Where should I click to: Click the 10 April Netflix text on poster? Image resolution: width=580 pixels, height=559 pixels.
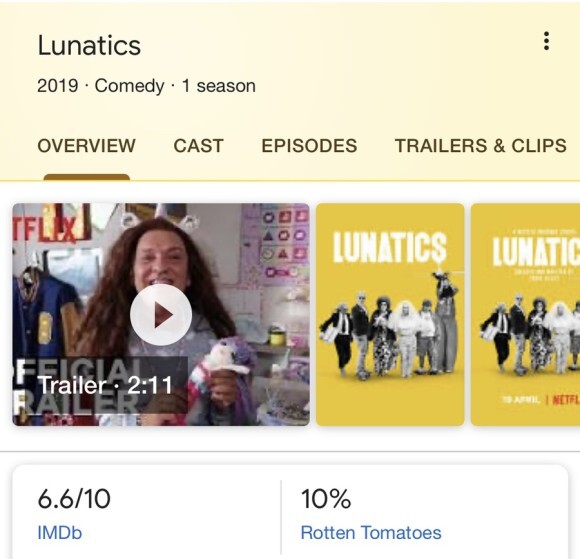click(541, 400)
